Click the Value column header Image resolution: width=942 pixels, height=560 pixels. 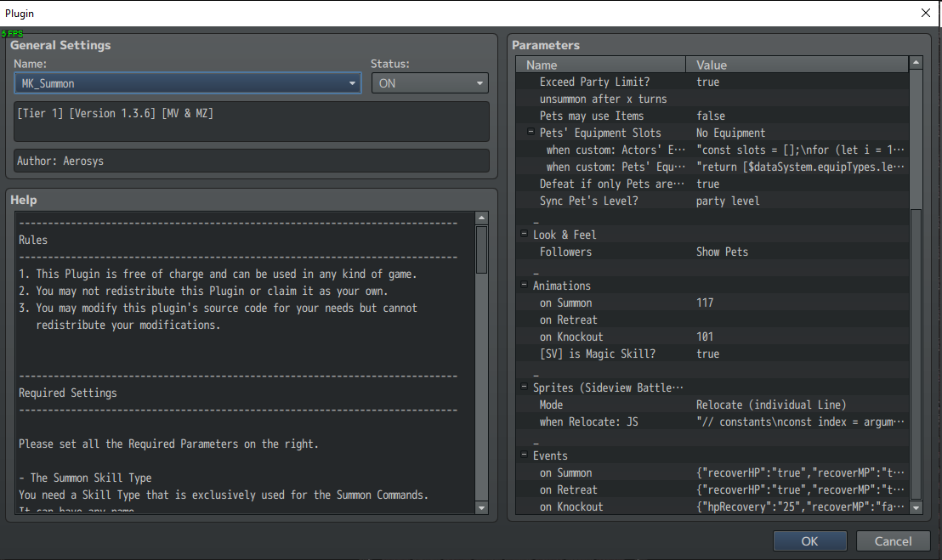tap(797, 65)
